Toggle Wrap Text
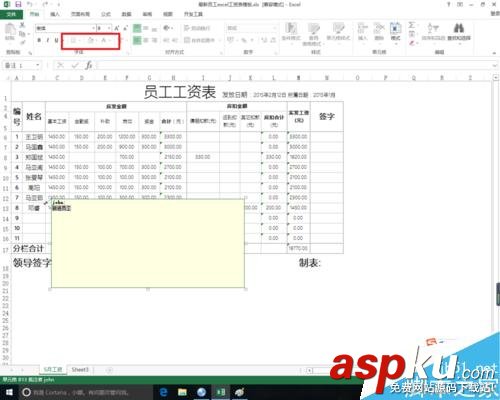This screenshot has width=500, height=400. (x=197, y=28)
